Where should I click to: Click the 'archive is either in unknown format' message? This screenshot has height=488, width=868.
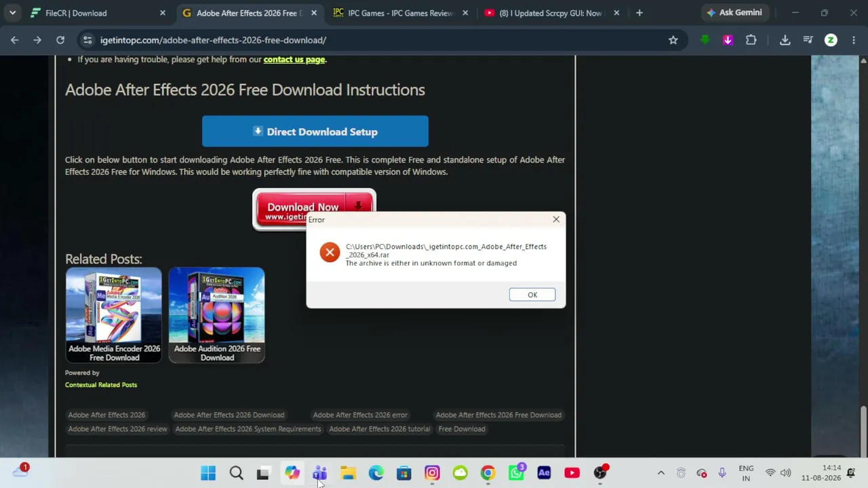pos(431,263)
